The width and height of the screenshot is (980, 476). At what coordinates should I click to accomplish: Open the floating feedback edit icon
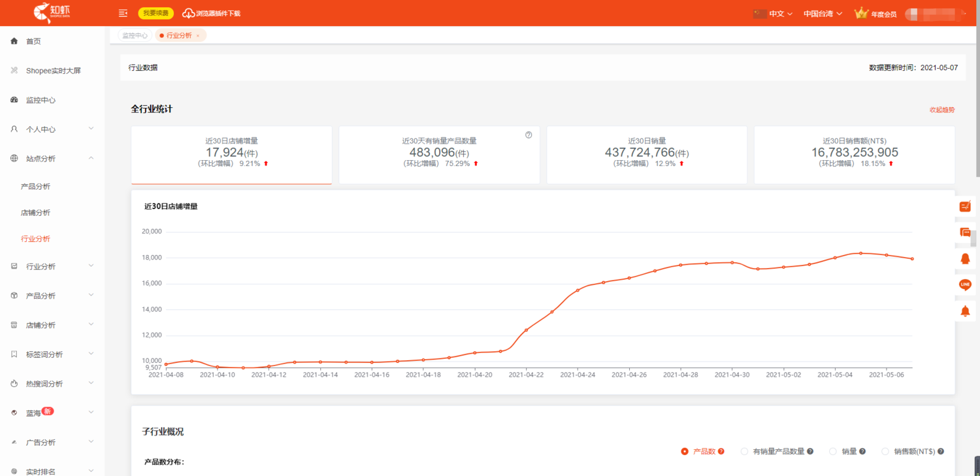[x=965, y=206]
